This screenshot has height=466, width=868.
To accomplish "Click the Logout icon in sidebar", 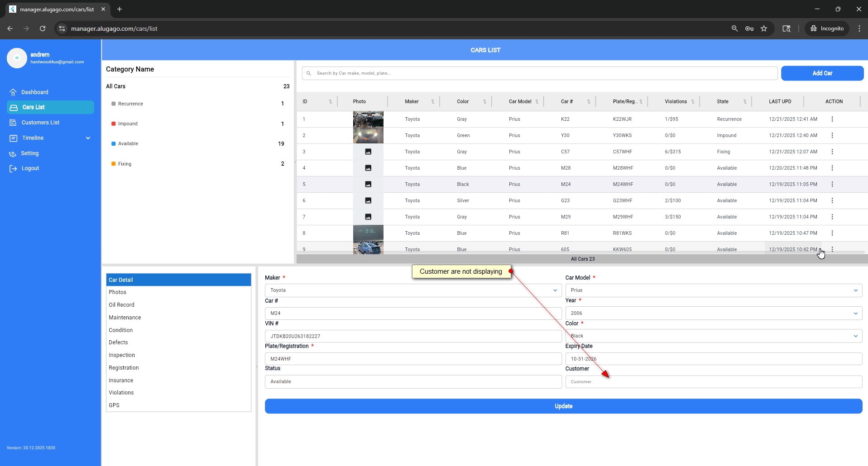I will point(13,169).
